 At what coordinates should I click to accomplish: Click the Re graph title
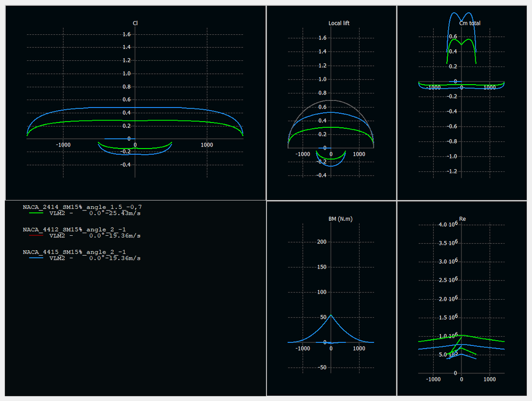click(462, 219)
